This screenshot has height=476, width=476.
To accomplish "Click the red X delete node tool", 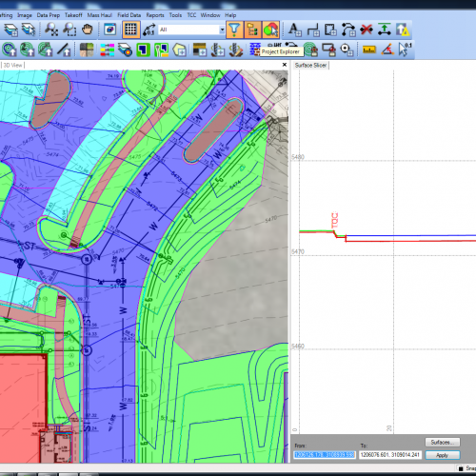I will coord(367,30).
